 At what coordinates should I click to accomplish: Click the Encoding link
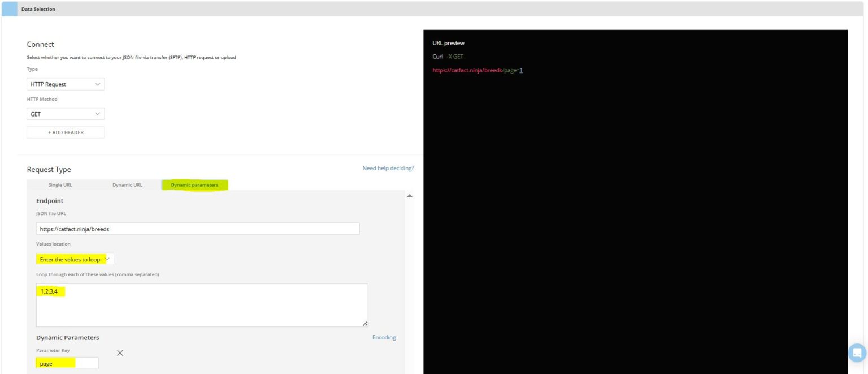(384, 337)
